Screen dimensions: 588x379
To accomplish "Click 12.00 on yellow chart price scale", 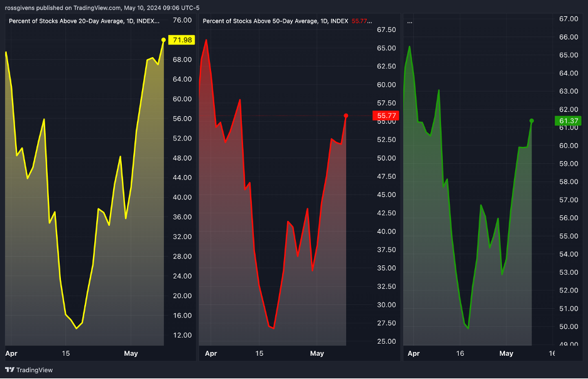I will tap(182, 335).
